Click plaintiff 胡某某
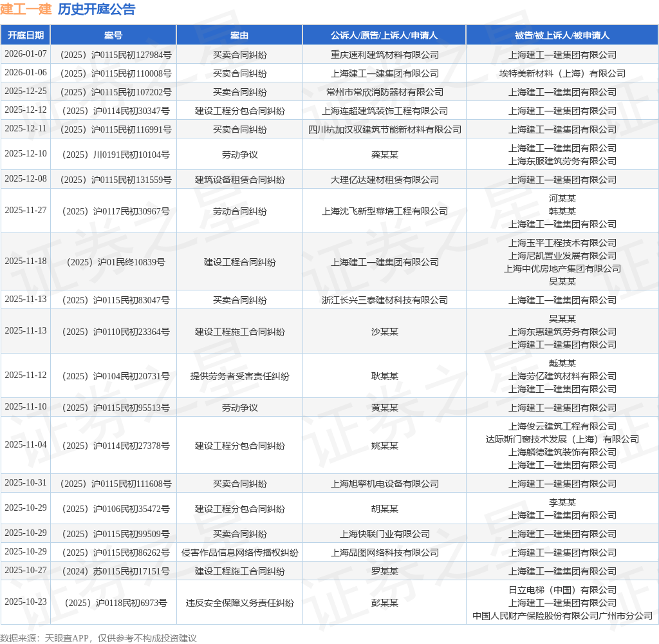 tap(385, 509)
